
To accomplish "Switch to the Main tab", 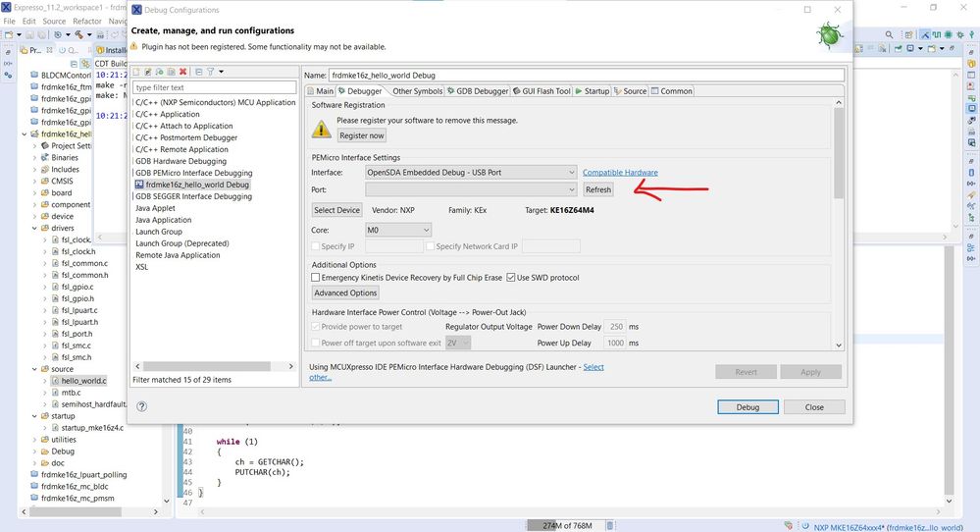I will pos(320,91).
